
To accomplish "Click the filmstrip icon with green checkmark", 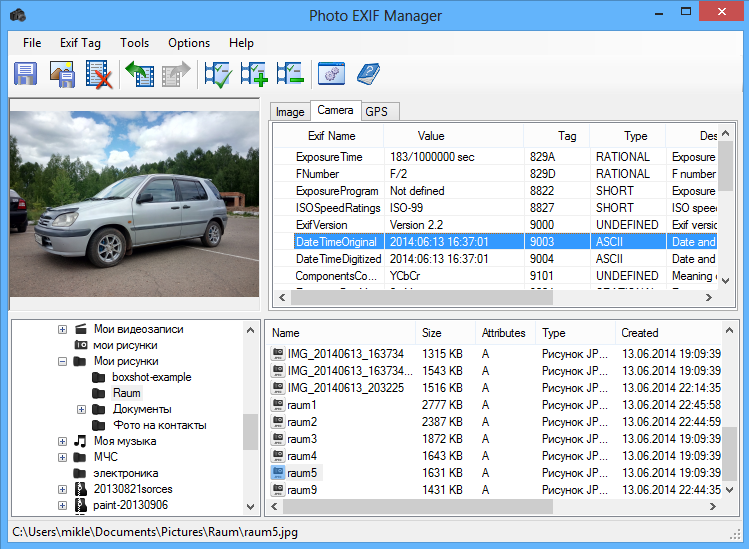I will pyautogui.click(x=216, y=74).
